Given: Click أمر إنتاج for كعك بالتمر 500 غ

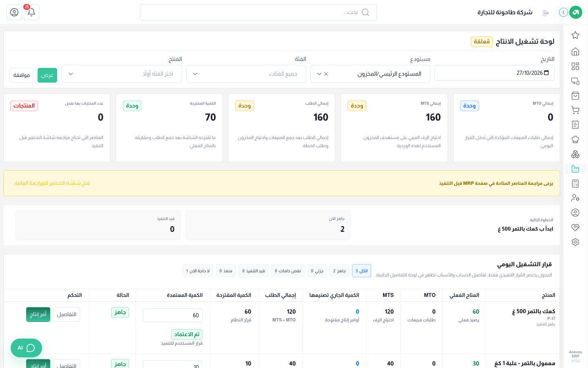Looking at the screenshot, I should pyautogui.click(x=38, y=314).
